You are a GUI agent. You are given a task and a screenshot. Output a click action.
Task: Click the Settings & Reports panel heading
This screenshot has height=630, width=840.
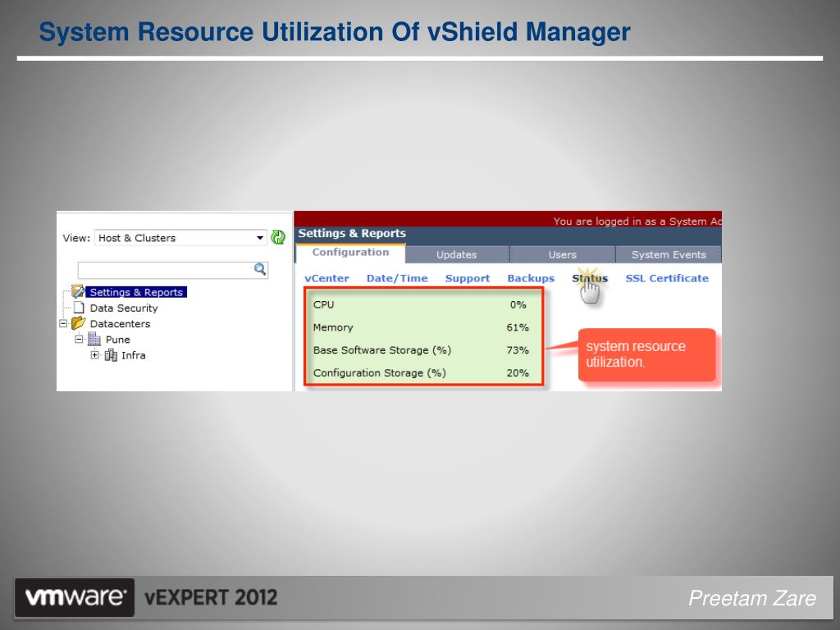pos(352,234)
